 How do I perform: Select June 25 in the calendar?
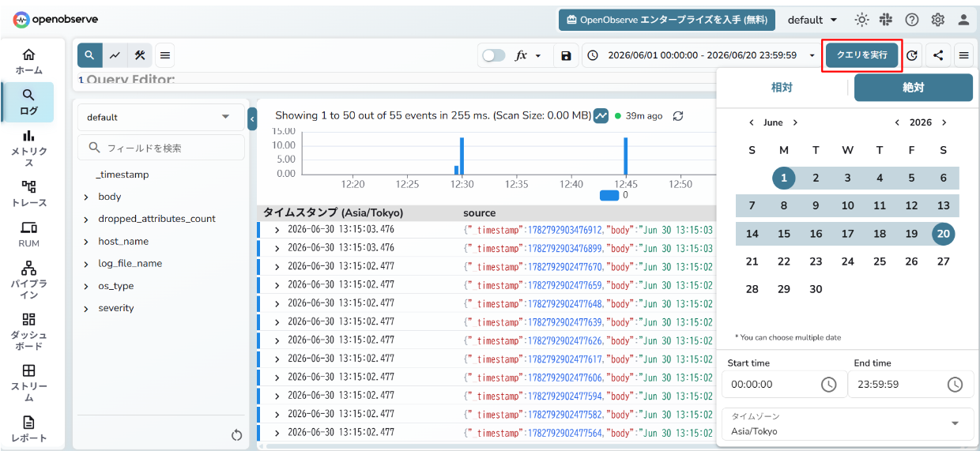coord(880,261)
